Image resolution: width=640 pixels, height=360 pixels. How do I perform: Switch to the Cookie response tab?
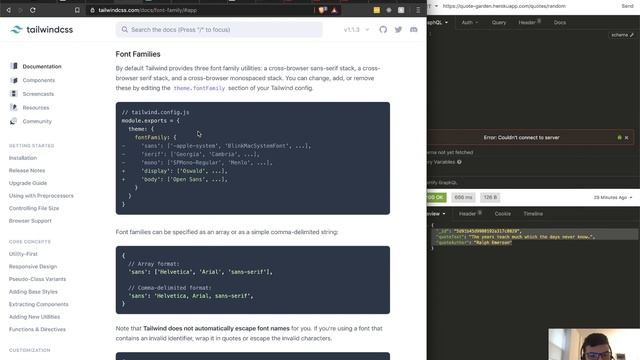502,213
